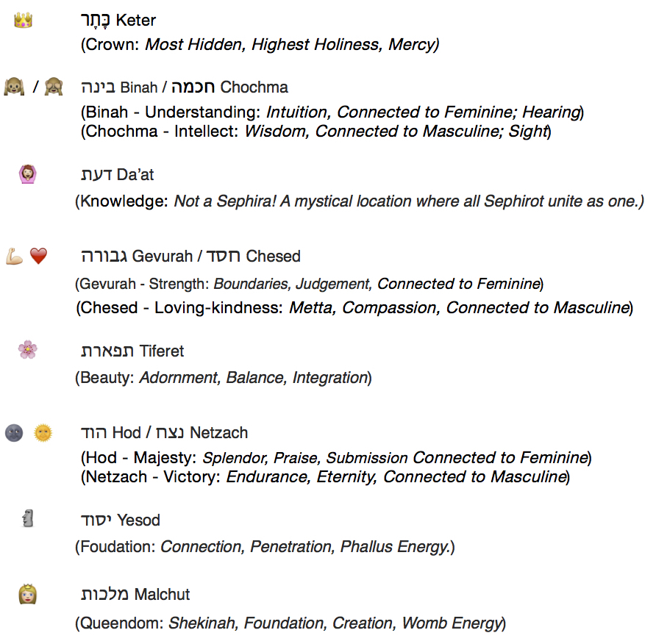Click the princess emoji beside Malchut
This screenshot has height=644, width=656.
pyautogui.click(x=28, y=594)
